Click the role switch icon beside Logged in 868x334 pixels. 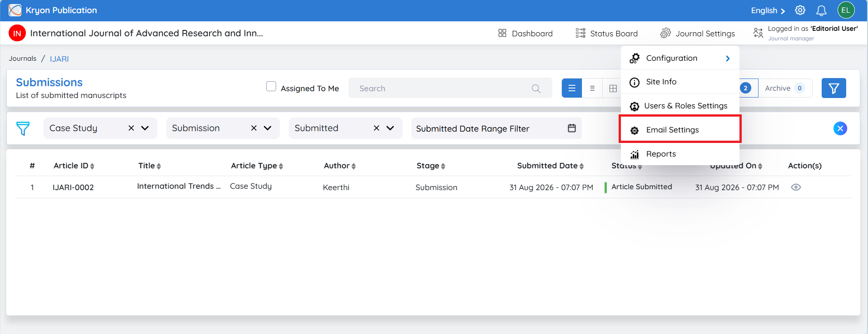[x=758, y=33]
